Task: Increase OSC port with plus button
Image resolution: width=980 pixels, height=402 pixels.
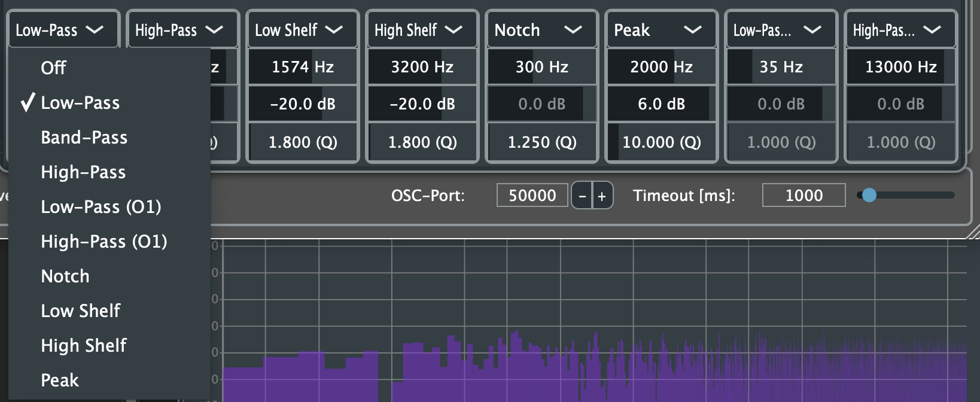Action: tap(602, 196)
